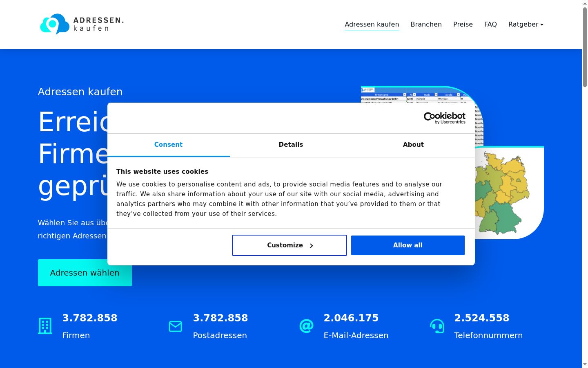
Task: Open the Adressen kaufen nav link
Action: click(372, 24)
